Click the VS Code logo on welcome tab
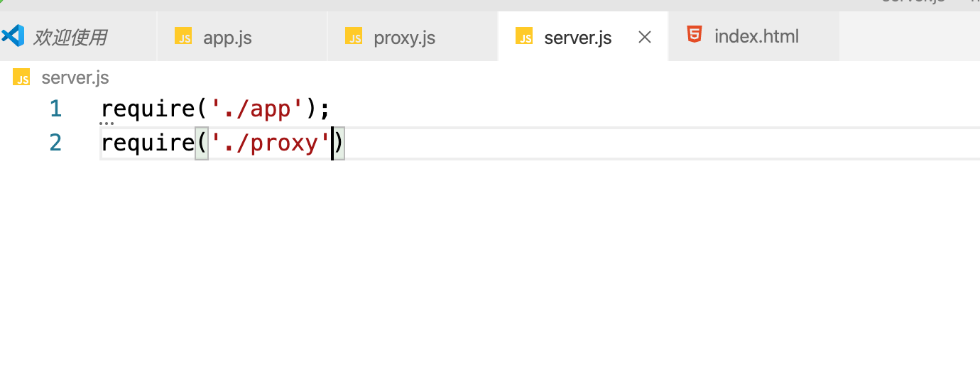This screenshot has width=980, height=372. click(x=13, y=36)
